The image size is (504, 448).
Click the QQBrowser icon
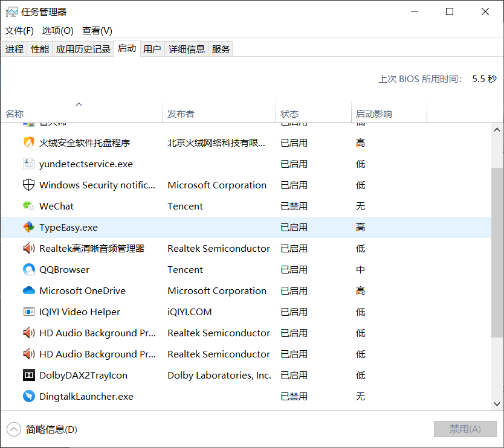pyautogui.click(x=29, y=269)
